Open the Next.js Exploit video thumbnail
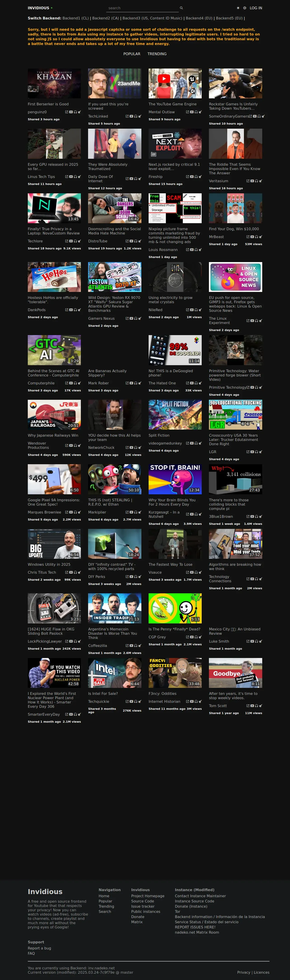Viewport: 290px width, 980px height. coord(175,144)
